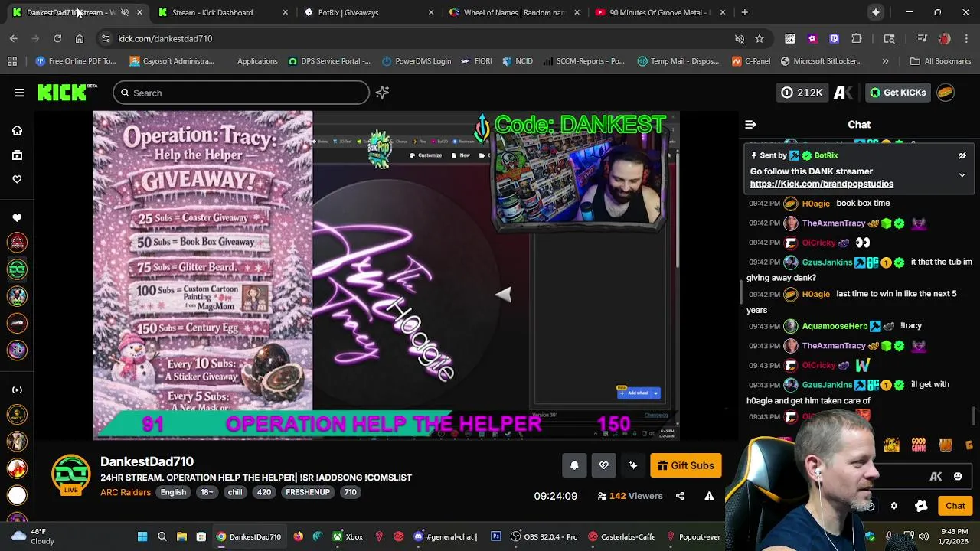Open the C-Panel bookmark
Viewport: 980px width, 551px height.
coord(750,61)
